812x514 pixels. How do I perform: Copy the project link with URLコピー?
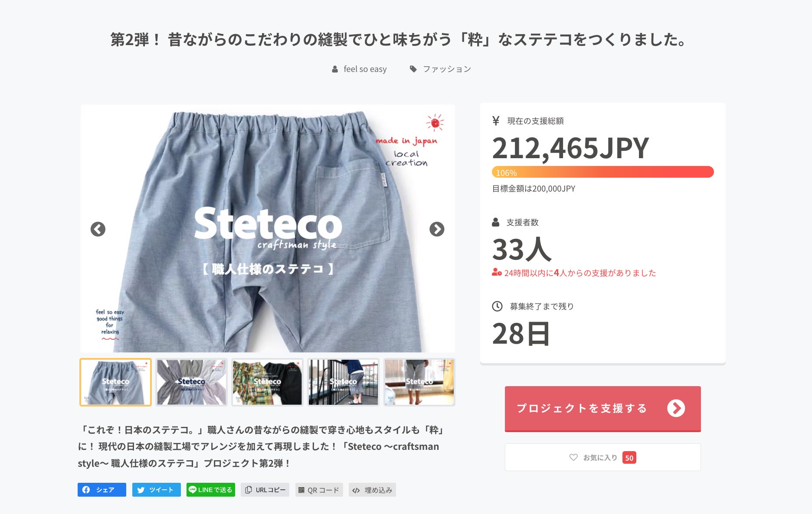coord(265,490)
